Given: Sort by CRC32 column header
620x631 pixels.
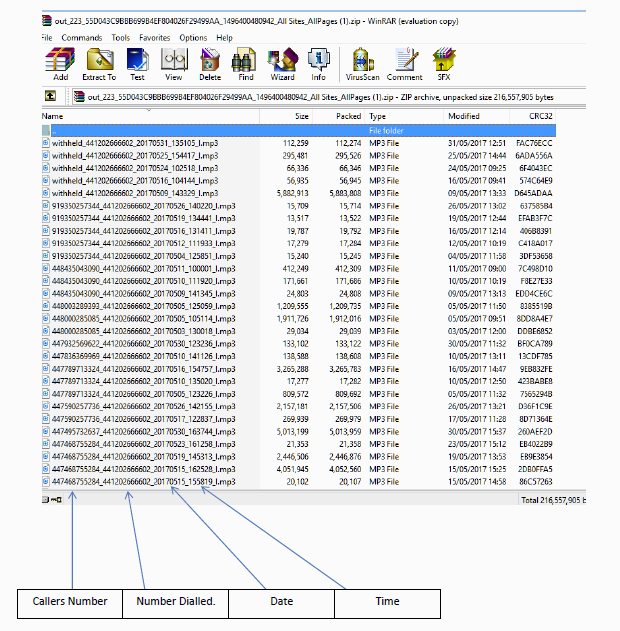Looking at the screenshot, I should click(x=533, y=116).
